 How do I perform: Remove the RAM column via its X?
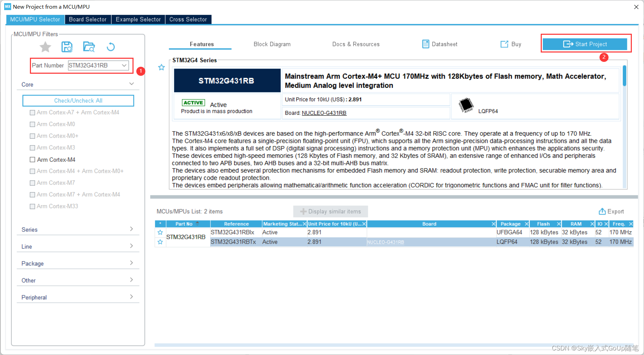[592, 224]
